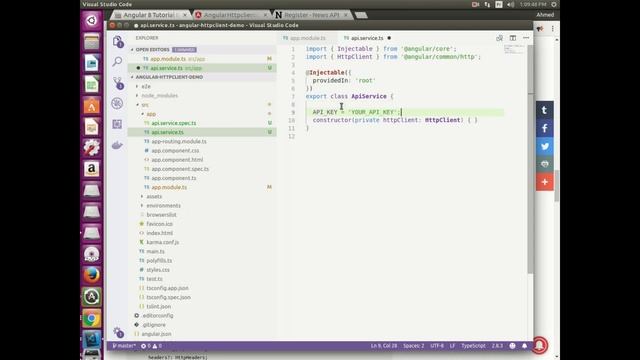Open app-routing.module.ts file
The width and height of the screenshot is (640, 360).
pos(179,141)
